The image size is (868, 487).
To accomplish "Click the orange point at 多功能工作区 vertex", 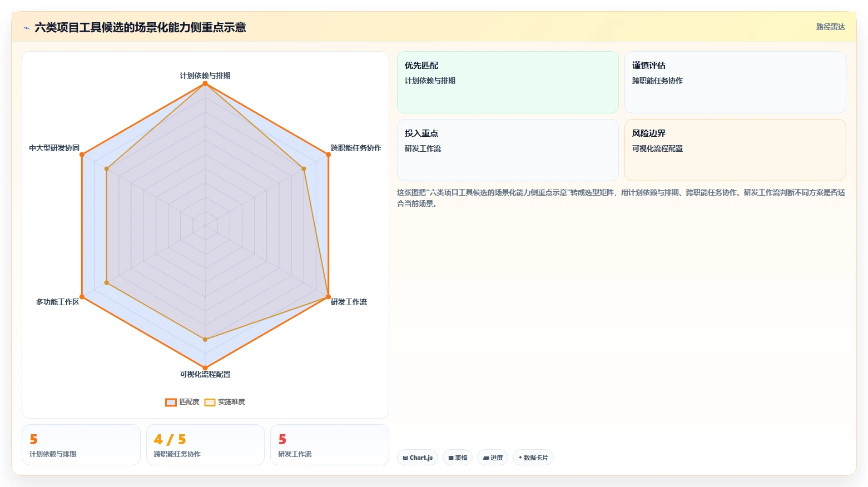I will pos(82,296).
